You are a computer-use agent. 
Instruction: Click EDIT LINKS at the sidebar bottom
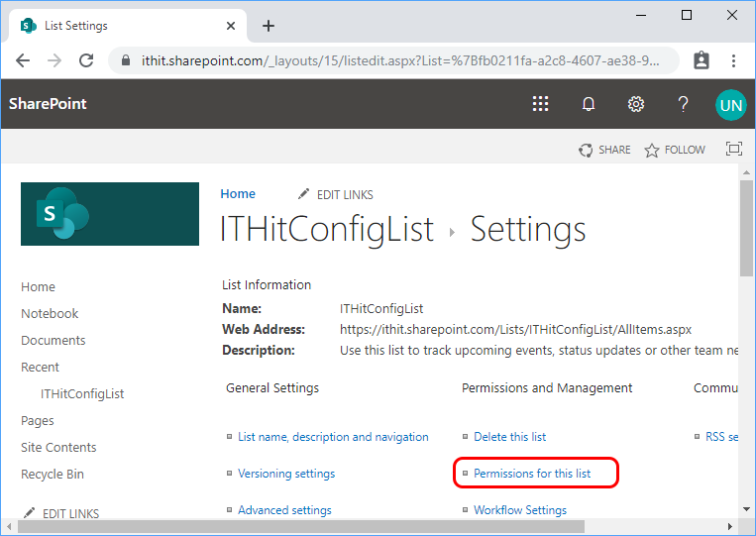(x=61, y=513)
